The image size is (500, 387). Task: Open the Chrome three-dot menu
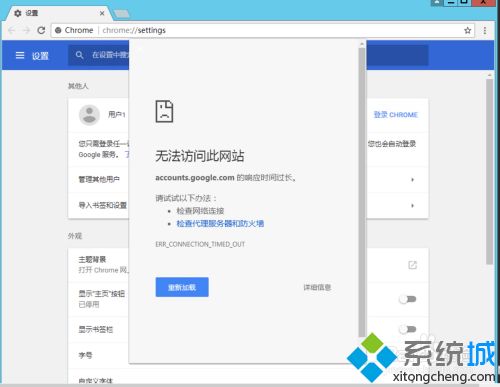(x=485, y=30)
